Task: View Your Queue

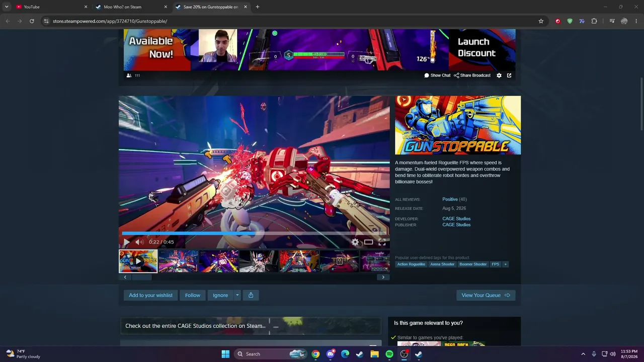Action: coord(486,295)
